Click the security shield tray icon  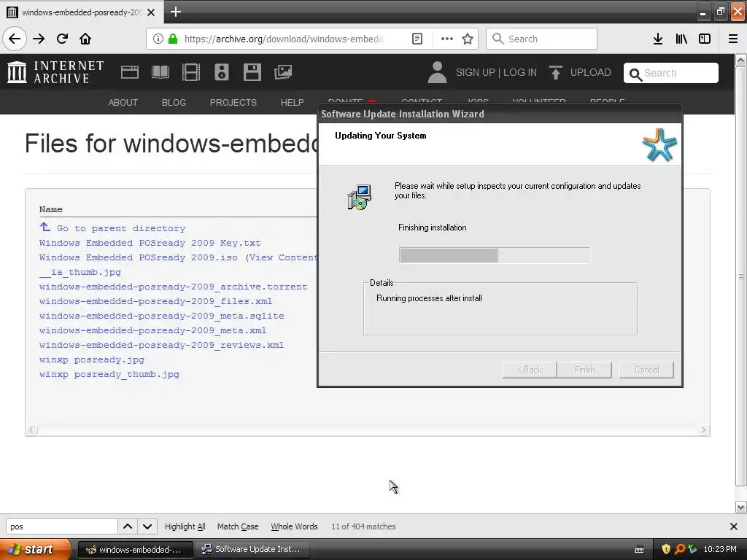(x=666, y=549)
